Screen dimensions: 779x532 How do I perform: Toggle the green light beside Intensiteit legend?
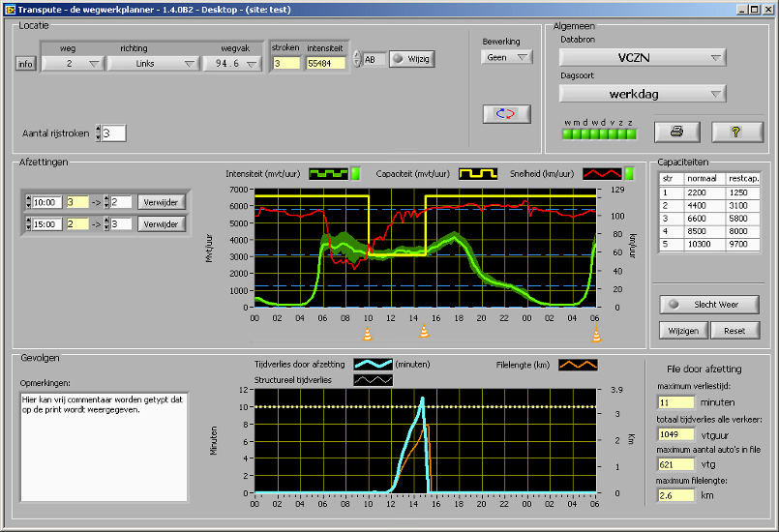coord(355,173)
